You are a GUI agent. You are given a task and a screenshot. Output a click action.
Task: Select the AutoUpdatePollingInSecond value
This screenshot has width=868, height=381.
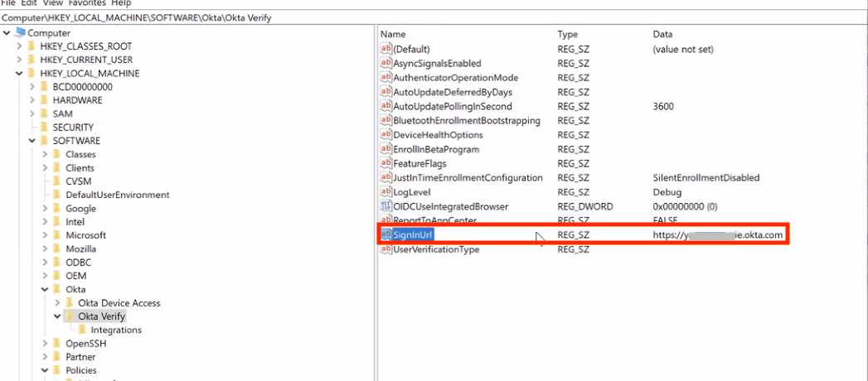pyautogui.click(x=452, y=107)
